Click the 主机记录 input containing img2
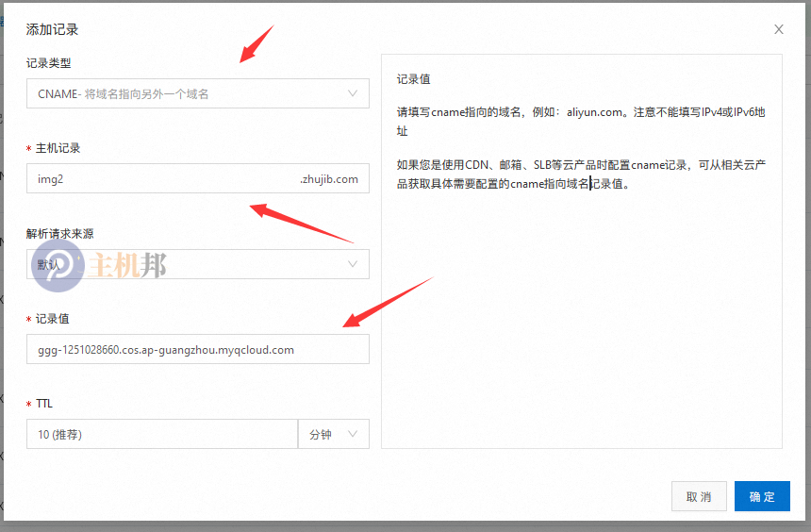 click(x=198, y=179)
